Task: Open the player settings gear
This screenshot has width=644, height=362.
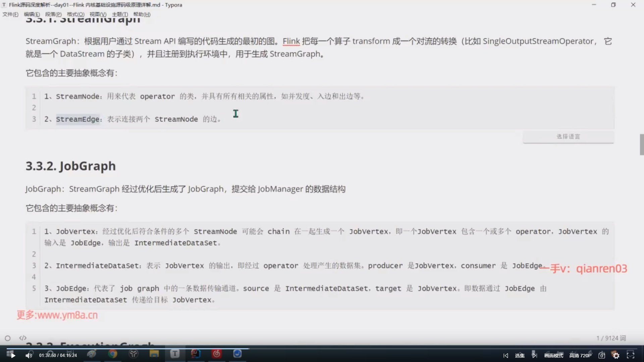Action: 616,356
